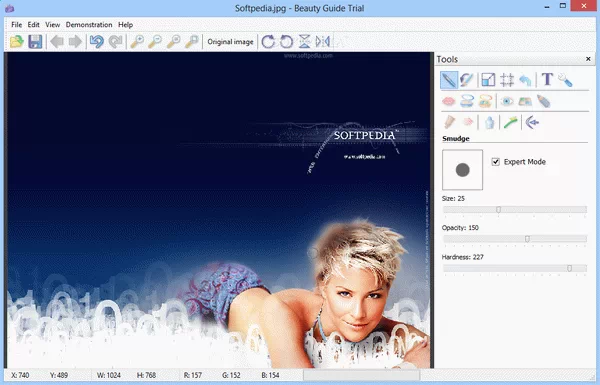Undo the last edit using blue arrow
Viewport: 600px width, 385px height.
coord(97,41)
